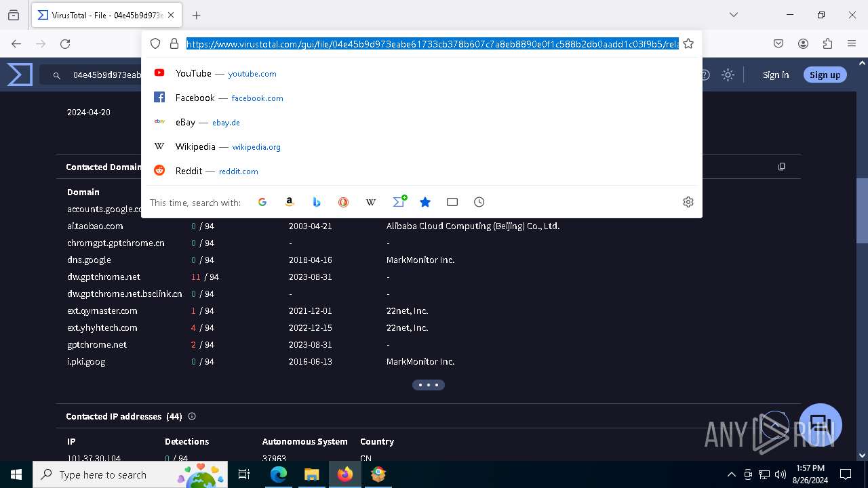Select the Wikipedia suggestion

(421, 146)
